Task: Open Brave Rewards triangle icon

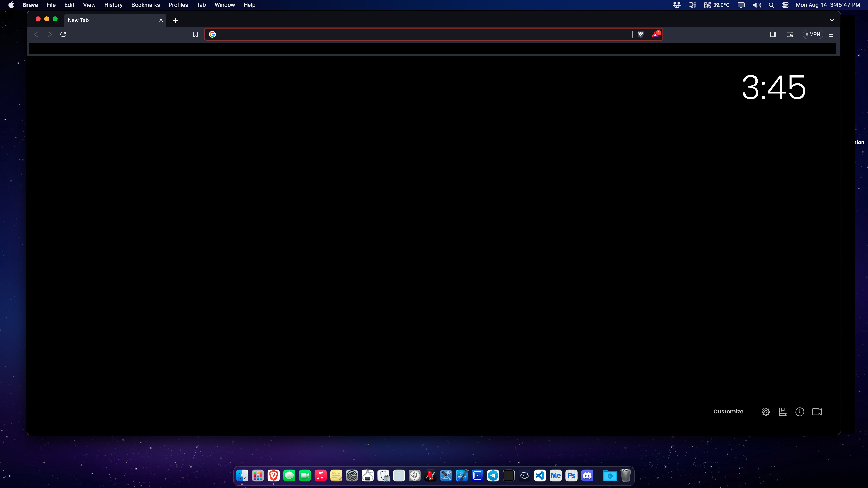Action: [655, 34]
